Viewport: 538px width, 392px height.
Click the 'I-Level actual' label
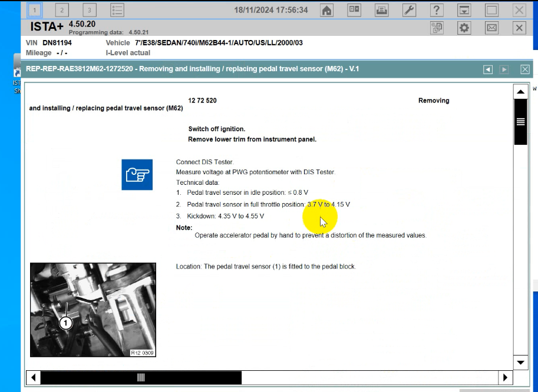tap(128, 53)
